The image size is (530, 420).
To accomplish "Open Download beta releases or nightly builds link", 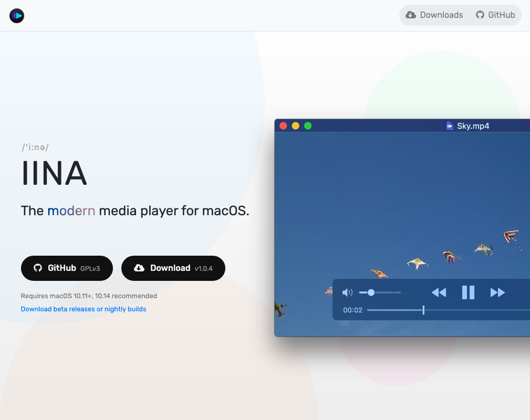I will (x=84, y=309).
